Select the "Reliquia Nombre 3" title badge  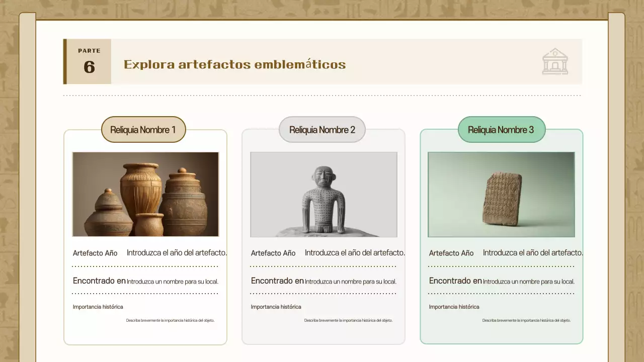[x=501, y=129]
